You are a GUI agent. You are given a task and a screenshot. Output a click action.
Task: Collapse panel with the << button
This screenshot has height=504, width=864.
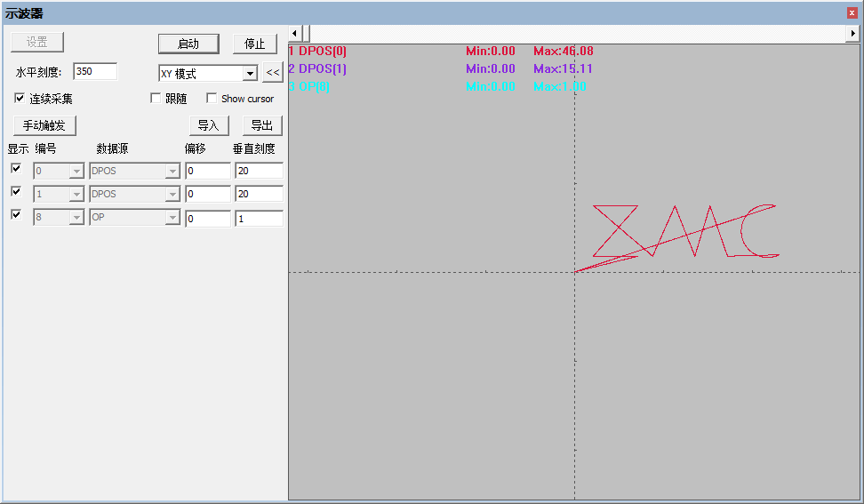pyautogui.click(x=273, y=73)
